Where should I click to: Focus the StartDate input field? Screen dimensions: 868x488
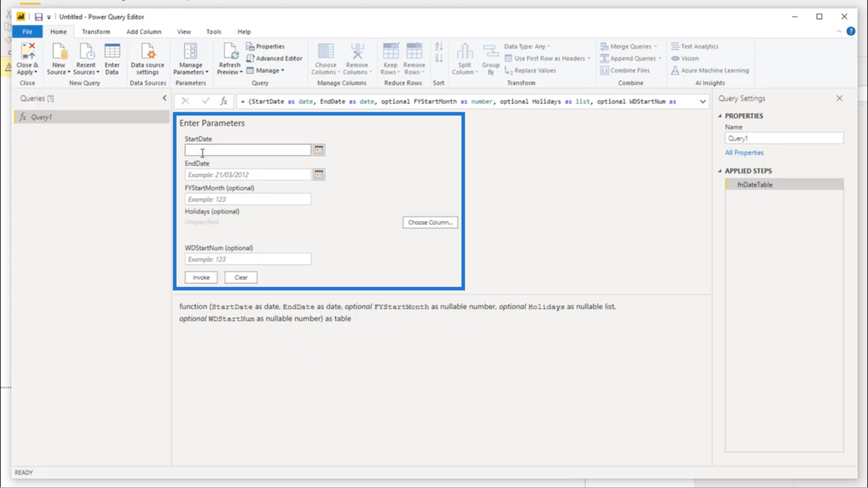[x=248, y=150]
